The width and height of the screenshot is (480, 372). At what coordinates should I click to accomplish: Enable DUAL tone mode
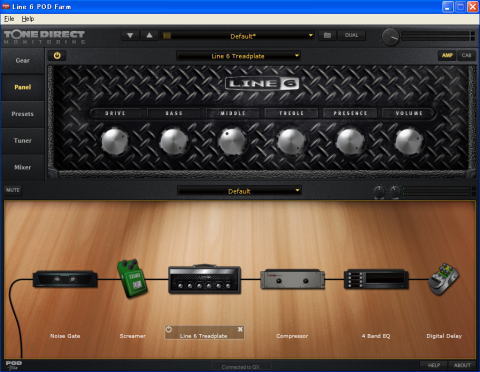pyautogui.click(x=351, y=35)
